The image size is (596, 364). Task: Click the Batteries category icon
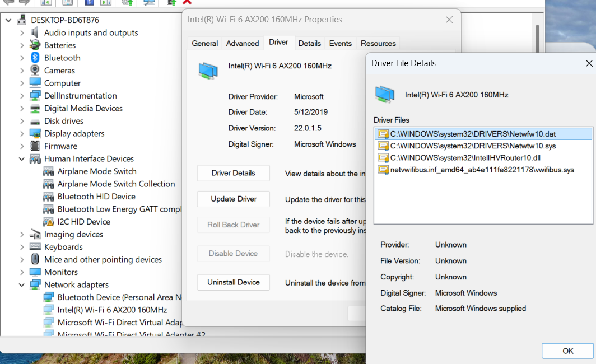(35, 45)
